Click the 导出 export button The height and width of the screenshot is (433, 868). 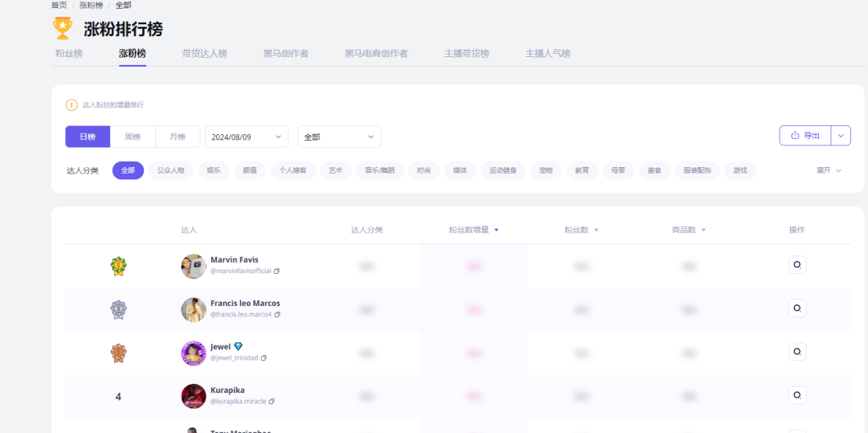point(805,136)
